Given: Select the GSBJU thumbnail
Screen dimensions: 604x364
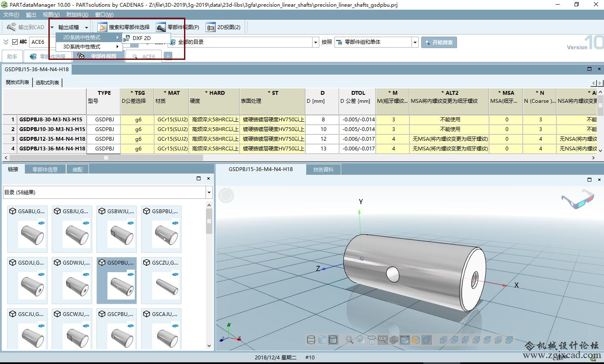Looking at the screenshot, I should [72, 229].
